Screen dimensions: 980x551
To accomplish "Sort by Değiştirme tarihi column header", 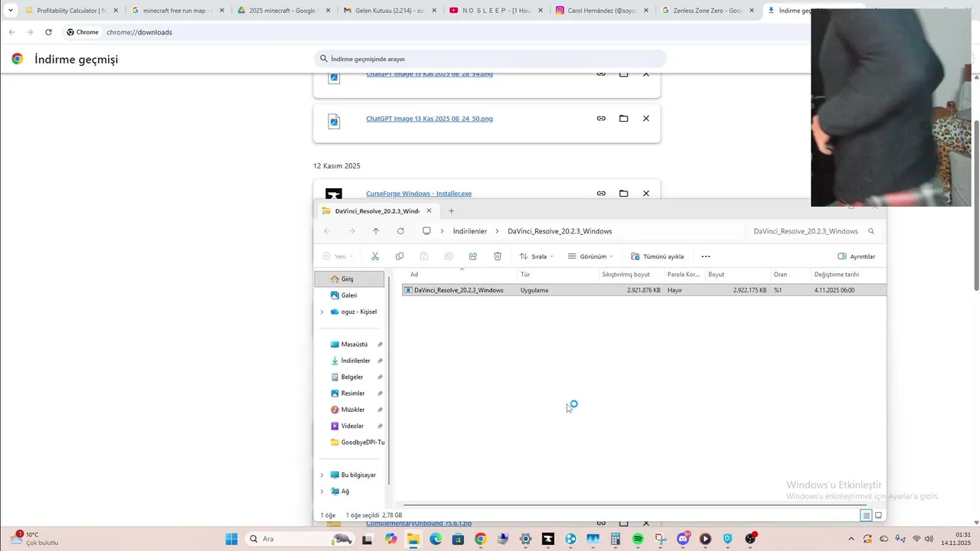I will coord(837,275).
